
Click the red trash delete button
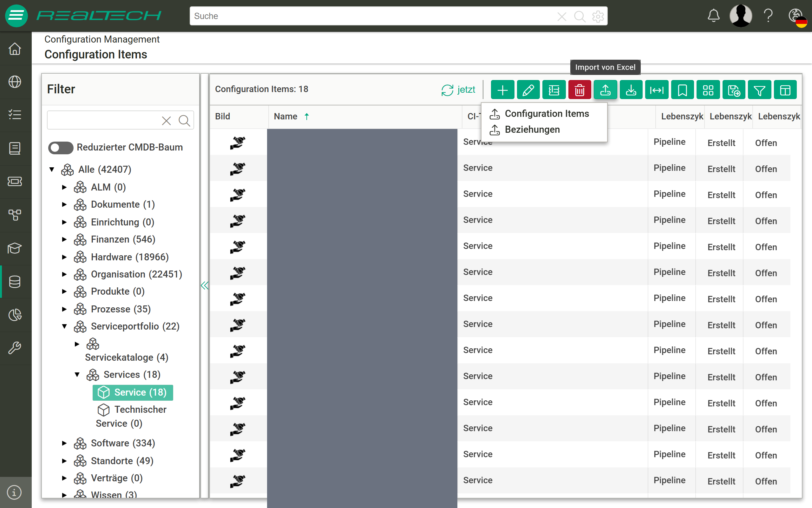580,90
